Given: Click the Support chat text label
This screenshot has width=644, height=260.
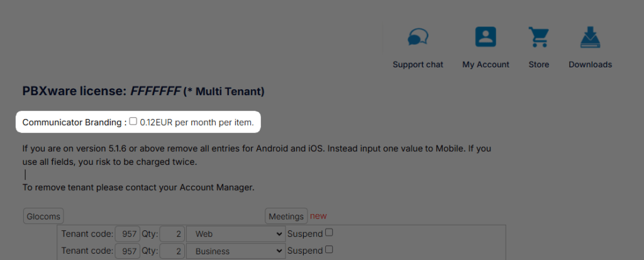Looking at the screenshot, I should pos(418,65).
